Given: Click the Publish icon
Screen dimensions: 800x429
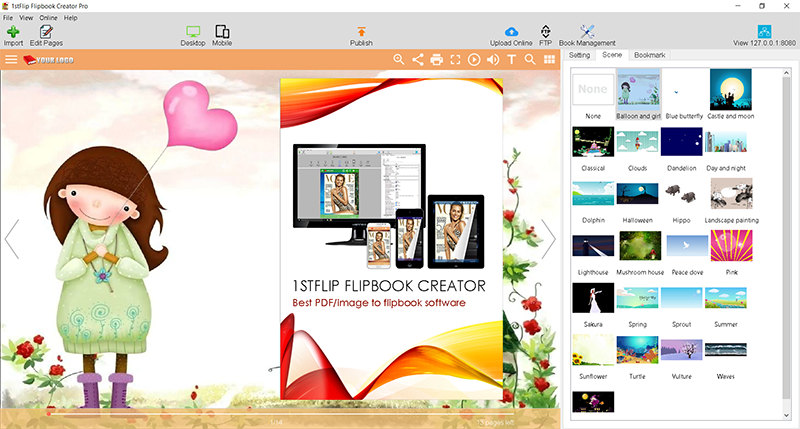Looking at the screenshot, I should click(361, 32).
